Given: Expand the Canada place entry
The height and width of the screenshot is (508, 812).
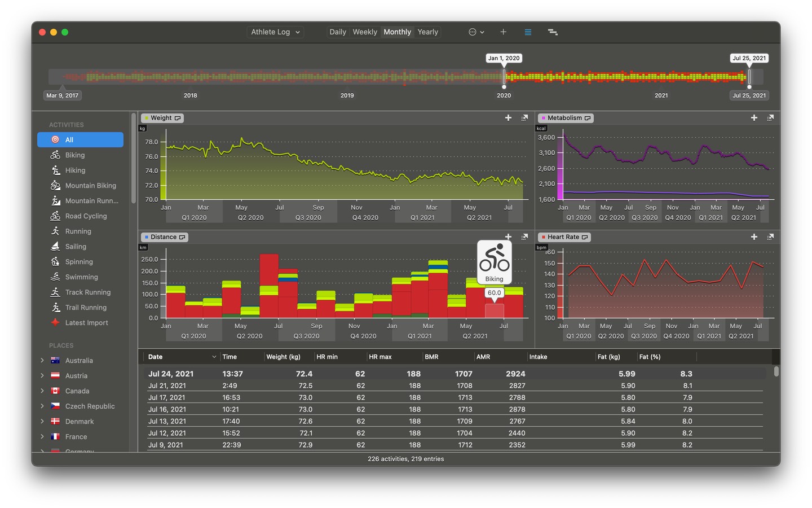Looking at the screenshot, I should pyautogui.click(x=42, y=391).
